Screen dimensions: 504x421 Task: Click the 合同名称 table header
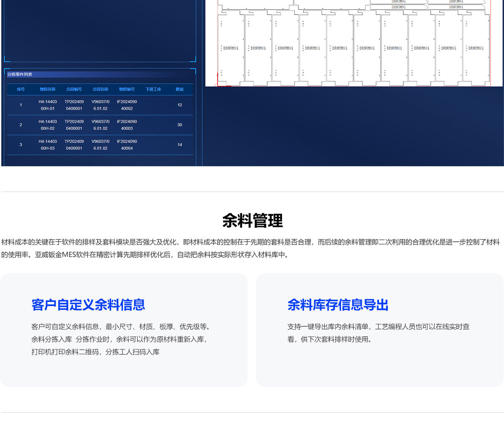[100, 89]
